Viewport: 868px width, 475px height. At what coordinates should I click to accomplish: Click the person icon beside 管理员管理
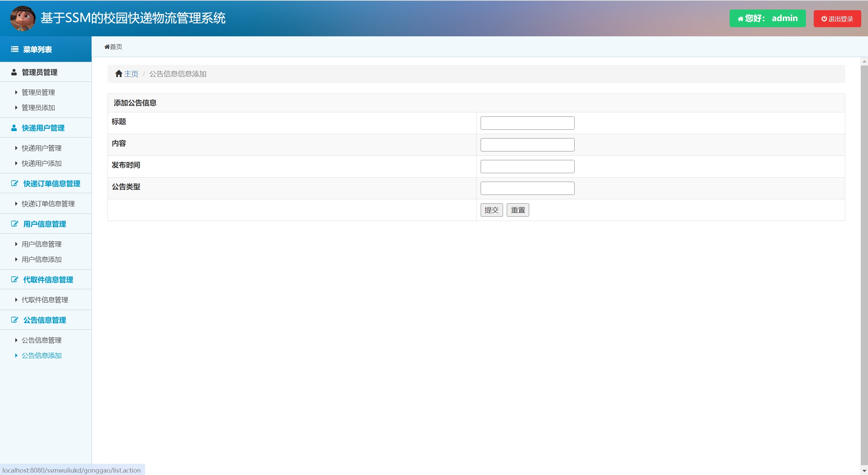tap(14, 72)
